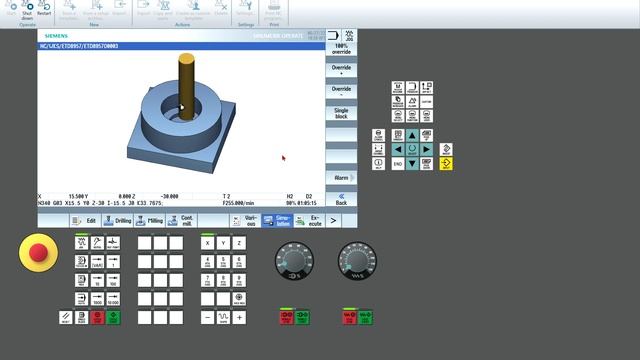Open the Edit tab

click(85, 221)
